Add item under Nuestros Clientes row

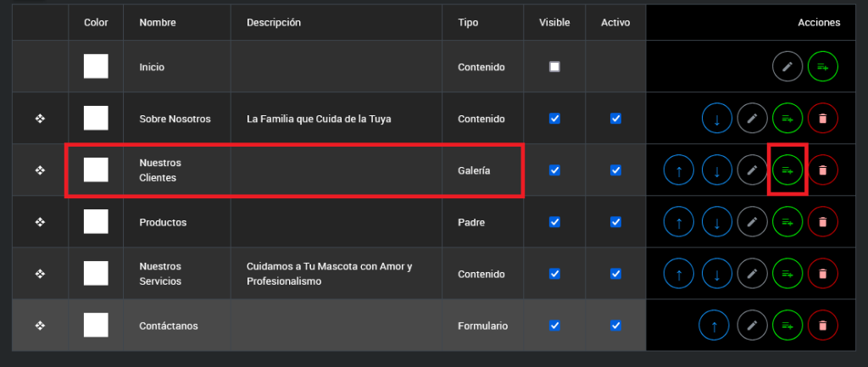tap(787, 170)
